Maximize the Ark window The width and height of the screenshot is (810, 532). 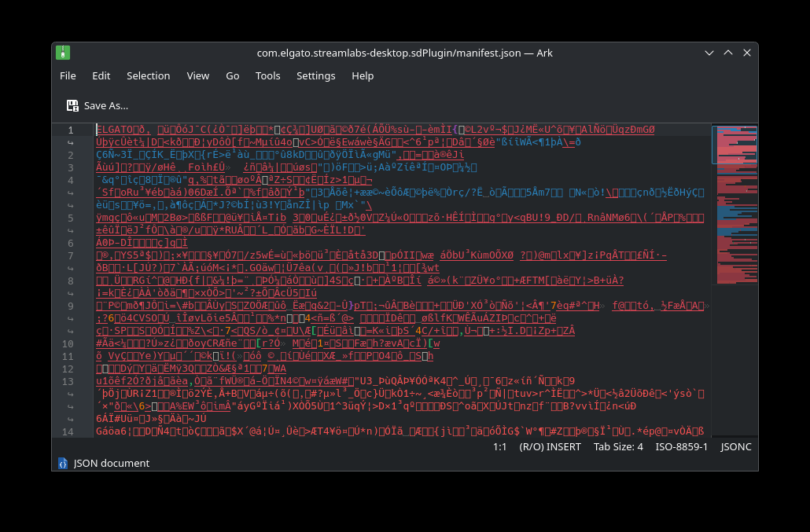[728, 53]
